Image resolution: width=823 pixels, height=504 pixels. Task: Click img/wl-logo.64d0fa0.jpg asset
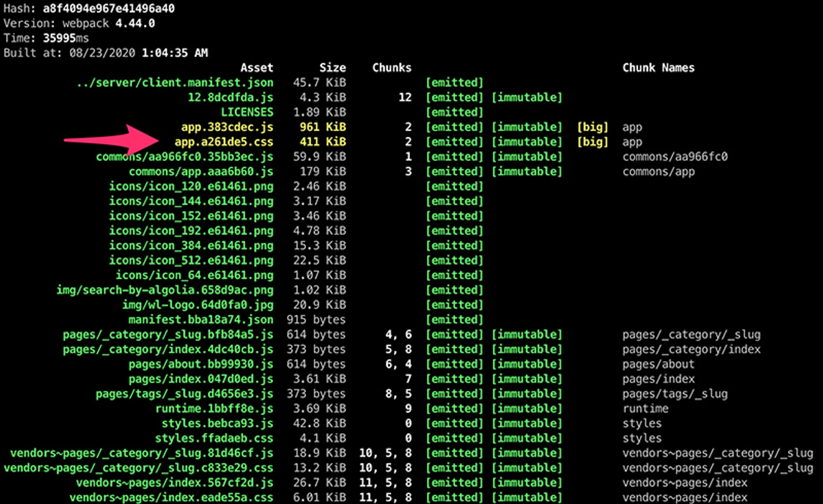pos(198,305)
